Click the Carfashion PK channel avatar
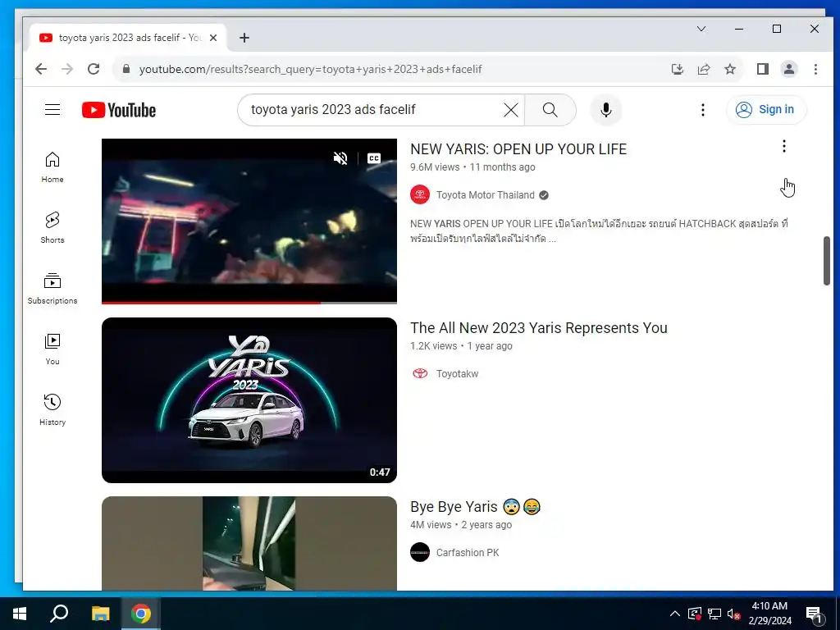 tap(420, 552)
